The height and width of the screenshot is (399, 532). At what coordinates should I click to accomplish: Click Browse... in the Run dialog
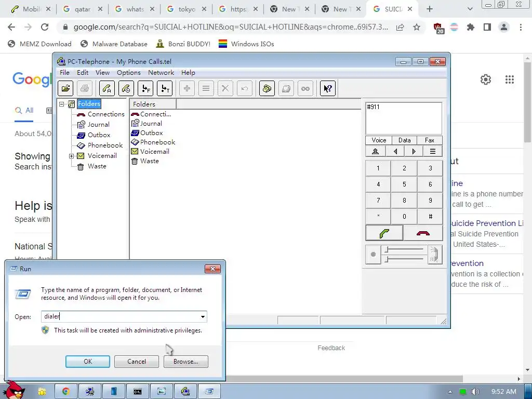(185, 362)
